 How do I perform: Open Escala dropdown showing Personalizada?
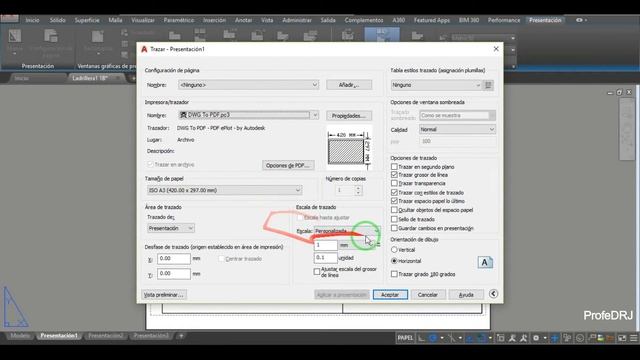(x=347, y=231)
